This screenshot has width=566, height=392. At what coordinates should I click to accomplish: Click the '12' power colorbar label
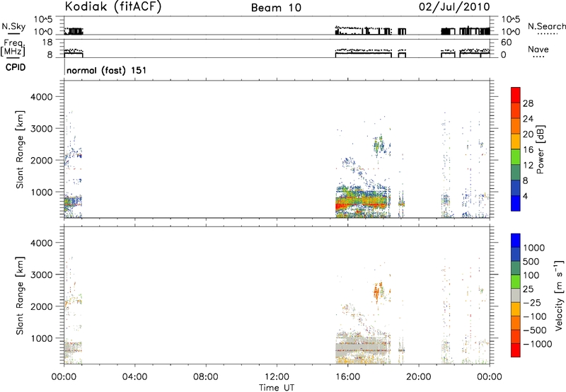pyautogui.click(x=528, y=166)
